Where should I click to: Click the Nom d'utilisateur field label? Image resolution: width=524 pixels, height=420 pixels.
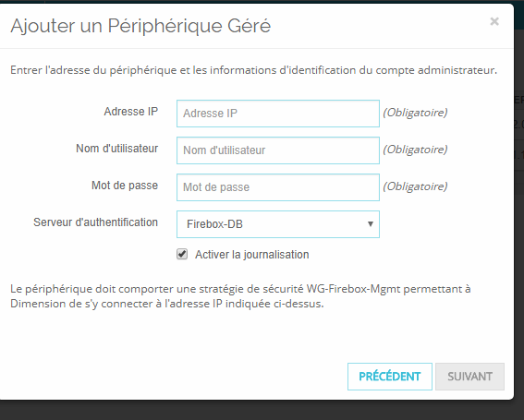(117, 149)
